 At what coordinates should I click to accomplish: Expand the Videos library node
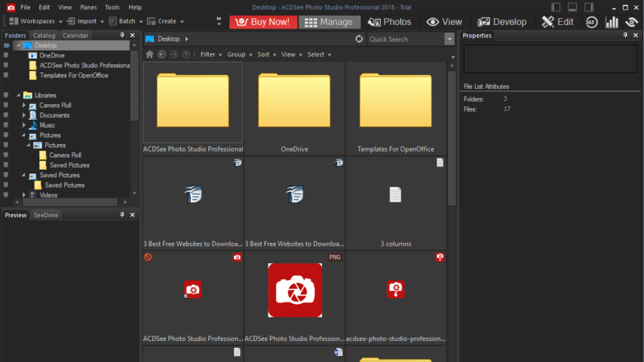(24, 195)
